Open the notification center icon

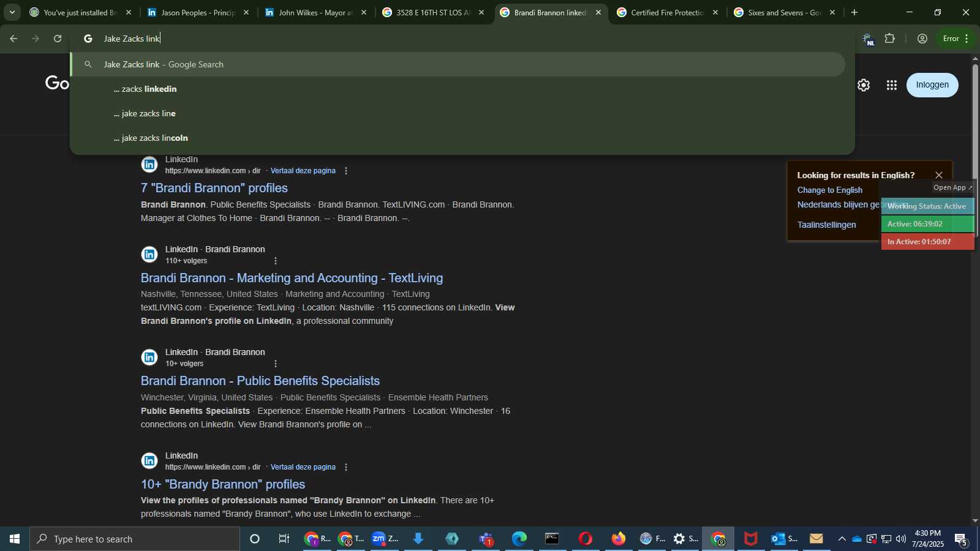(x=961, y=539)
